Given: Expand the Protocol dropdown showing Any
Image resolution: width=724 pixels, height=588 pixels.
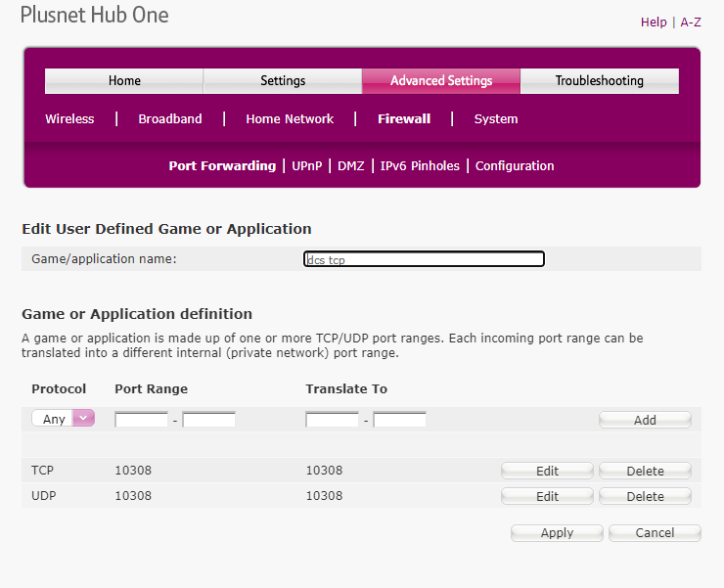Looking at the screenshot, I should pyautogui.click(x=64, y=418).
